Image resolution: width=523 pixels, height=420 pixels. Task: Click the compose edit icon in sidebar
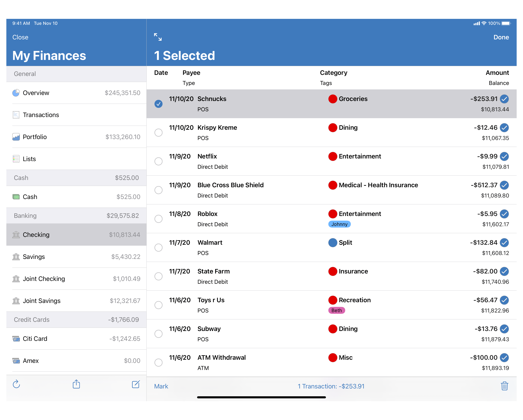click(x=136, y=384)
